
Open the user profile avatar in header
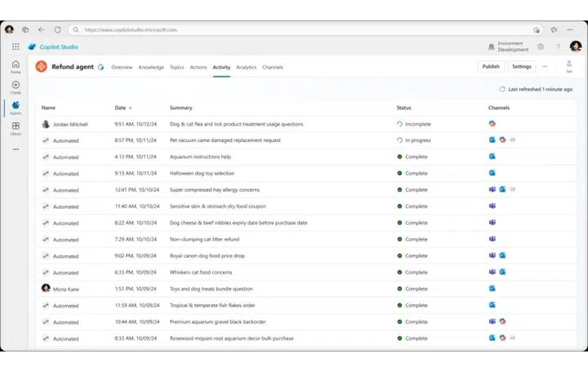coord(576,46)
